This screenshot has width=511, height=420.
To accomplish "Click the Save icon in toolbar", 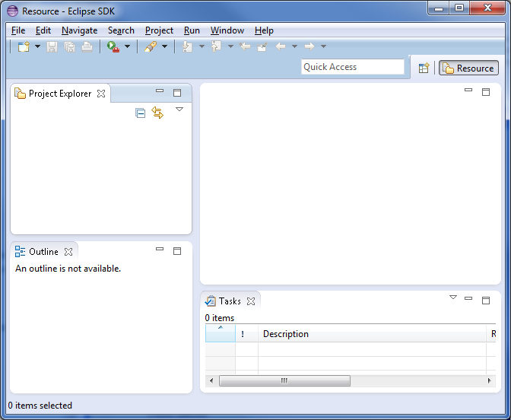I will 52,46.
